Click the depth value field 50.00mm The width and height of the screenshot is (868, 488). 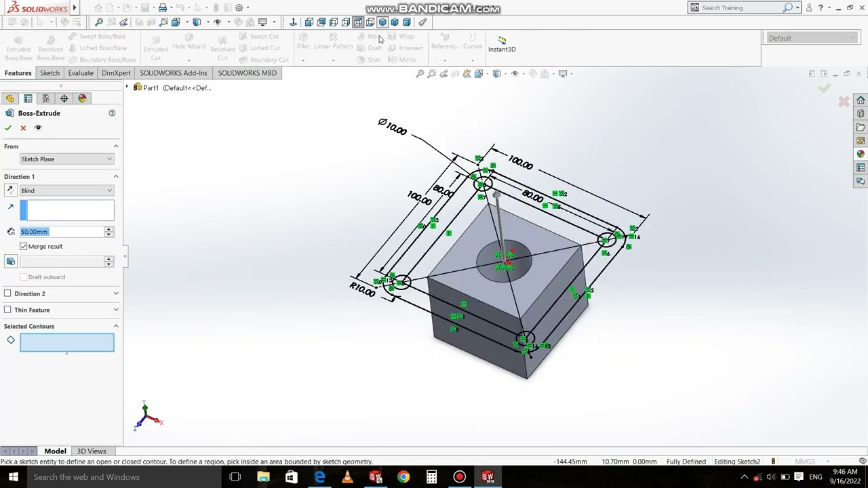pos(61,232)
